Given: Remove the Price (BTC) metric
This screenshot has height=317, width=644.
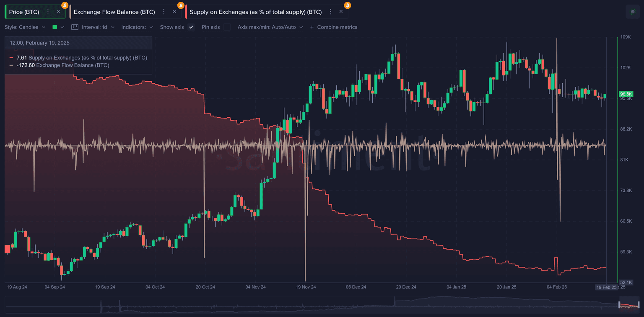Looking at the screenshot, I should point(58,12).
